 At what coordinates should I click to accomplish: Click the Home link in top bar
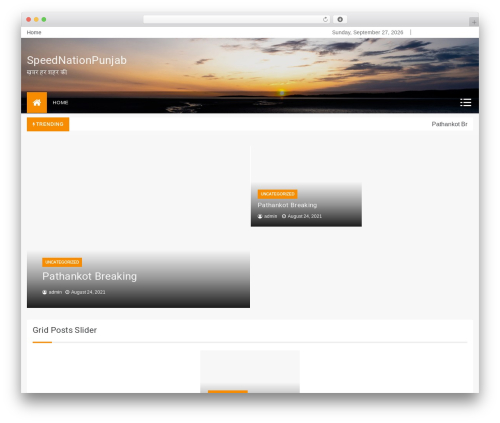pyautogui.click(x=34, y=32)
